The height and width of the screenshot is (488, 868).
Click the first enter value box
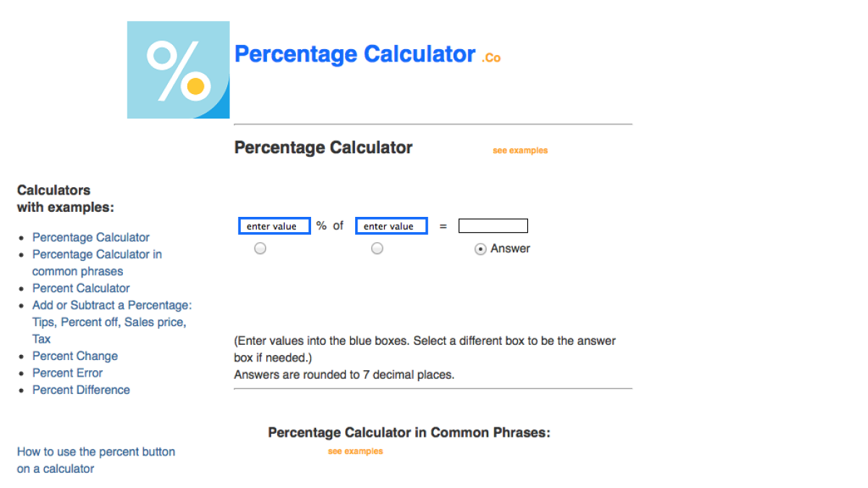point(274,226)
